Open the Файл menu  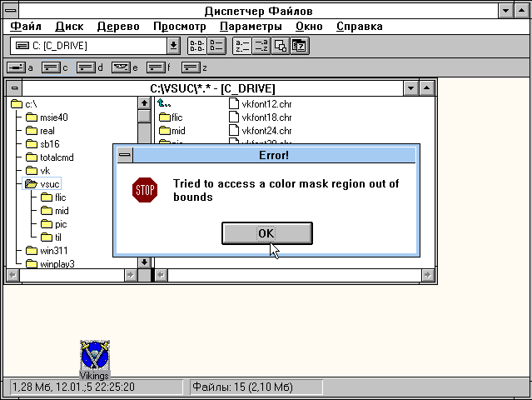[26, 27]
